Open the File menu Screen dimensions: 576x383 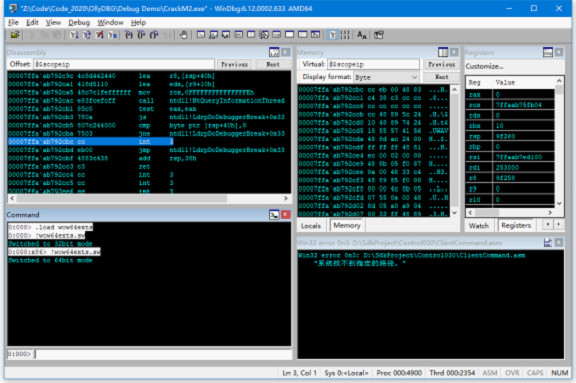13,22
